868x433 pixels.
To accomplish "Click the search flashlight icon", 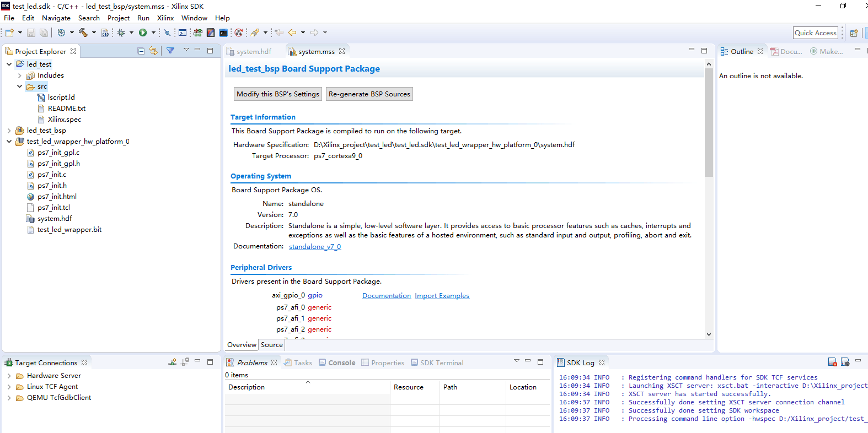I will [x=255, y=33].
